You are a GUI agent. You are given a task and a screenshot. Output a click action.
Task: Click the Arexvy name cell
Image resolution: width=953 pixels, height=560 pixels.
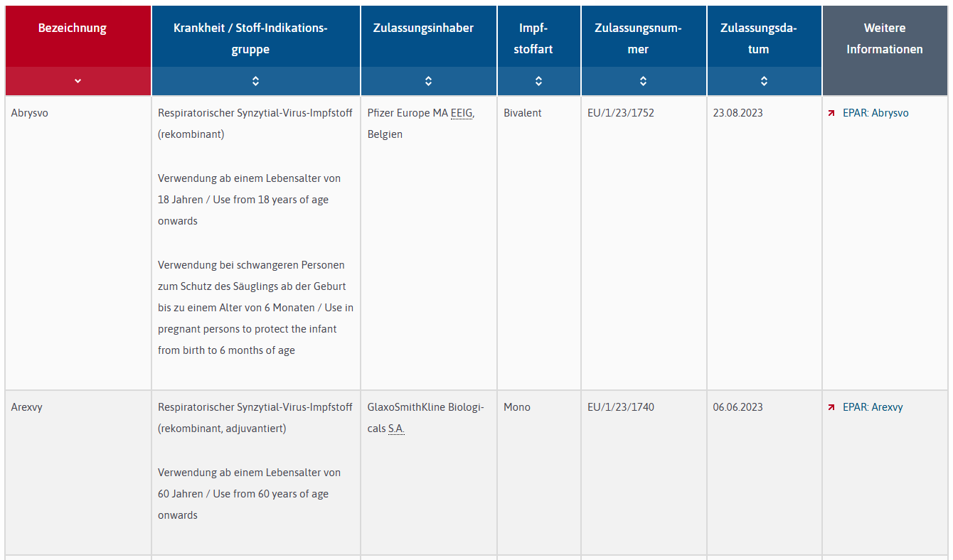(27, 407)
